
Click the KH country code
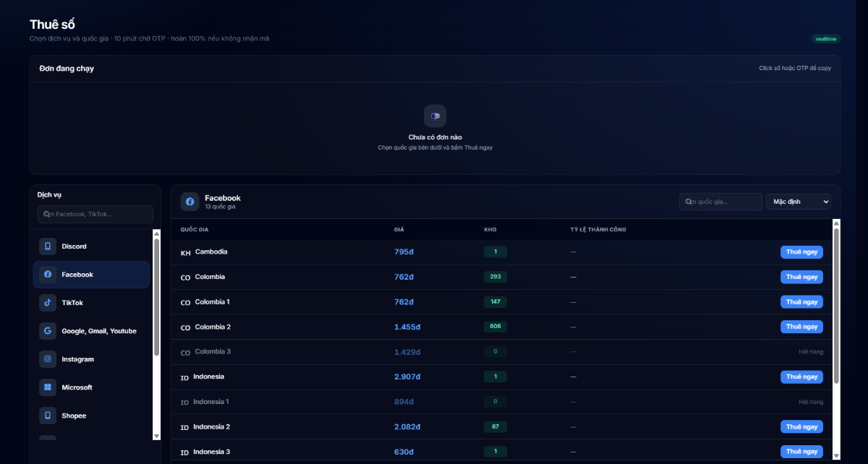click(x=186, y=253)
